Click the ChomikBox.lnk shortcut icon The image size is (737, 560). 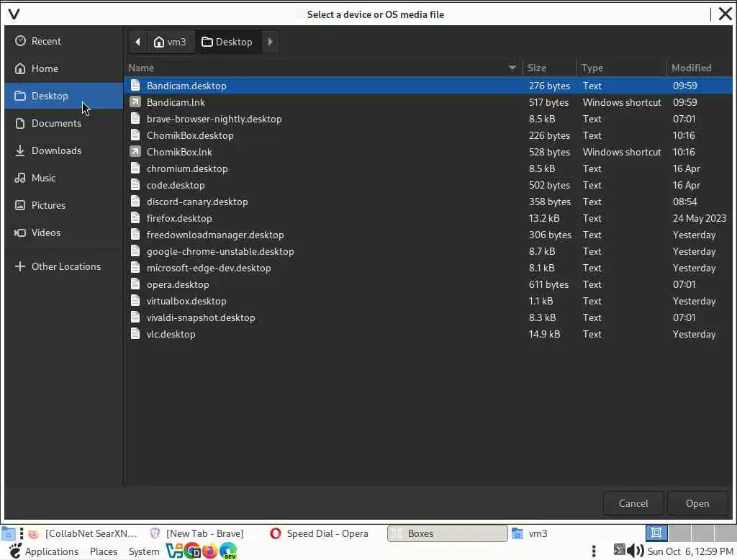tap(135, 151)
